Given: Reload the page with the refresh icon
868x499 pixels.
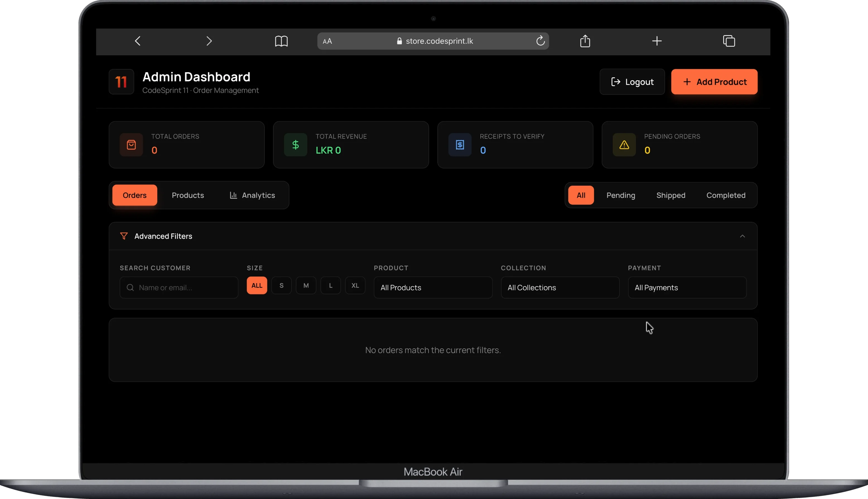Looking at the screenshot, I should [x=540, y=41].
